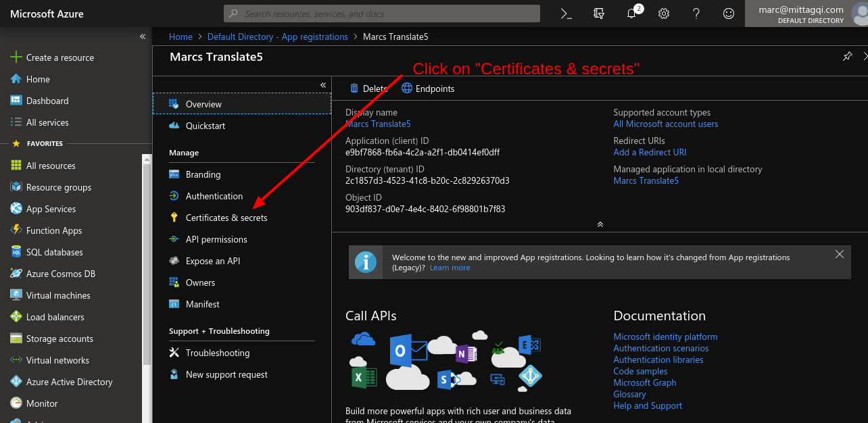This screenshot has height=423, width=868.
Task: Open the account menu for marc@mittagqi.com
Action: pyautogui.click(x=806, y=14)
